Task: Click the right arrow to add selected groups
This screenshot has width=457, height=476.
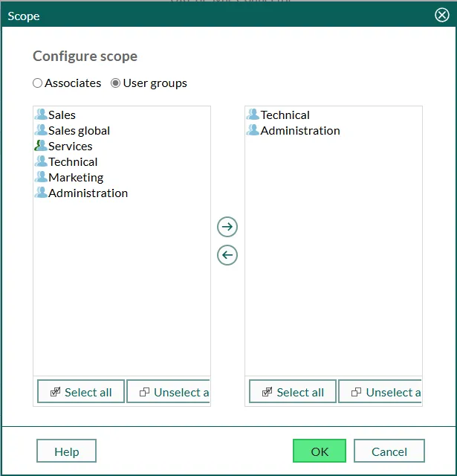Action: pos(227,227)
